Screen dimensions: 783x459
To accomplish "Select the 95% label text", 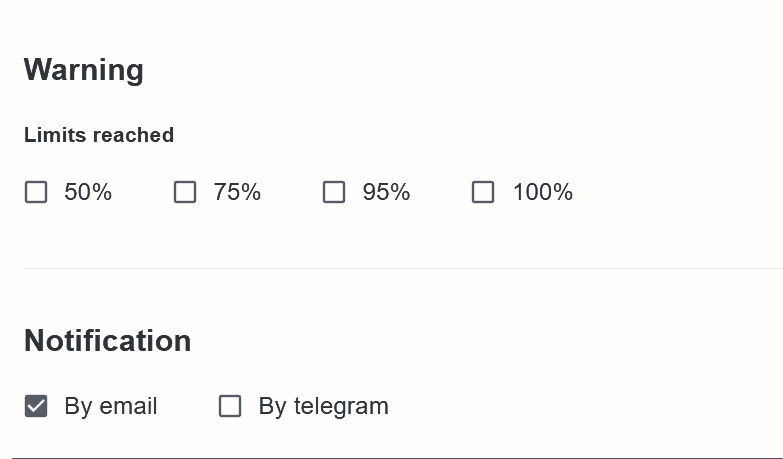I will [387, 192].
